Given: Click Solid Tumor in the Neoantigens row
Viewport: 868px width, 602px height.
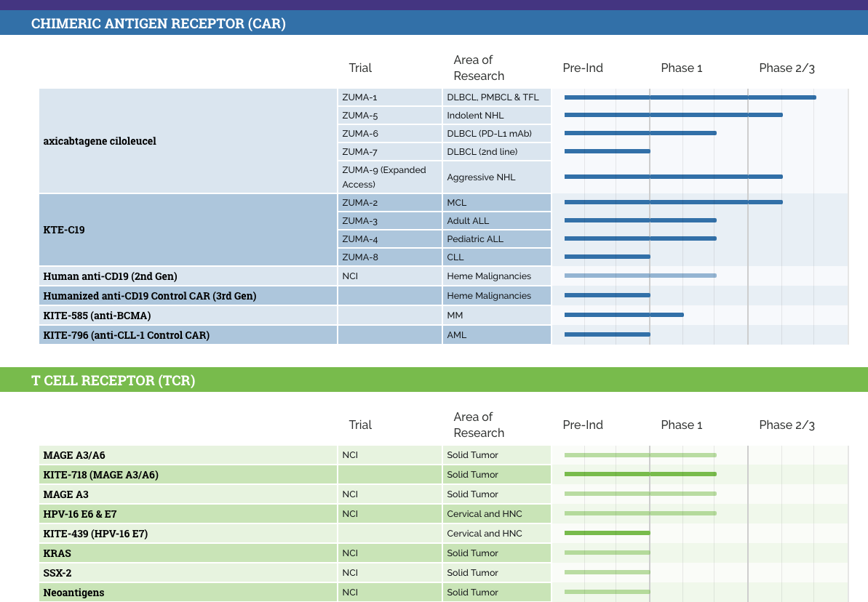Looking at the screenshot, I should [496, 592].
